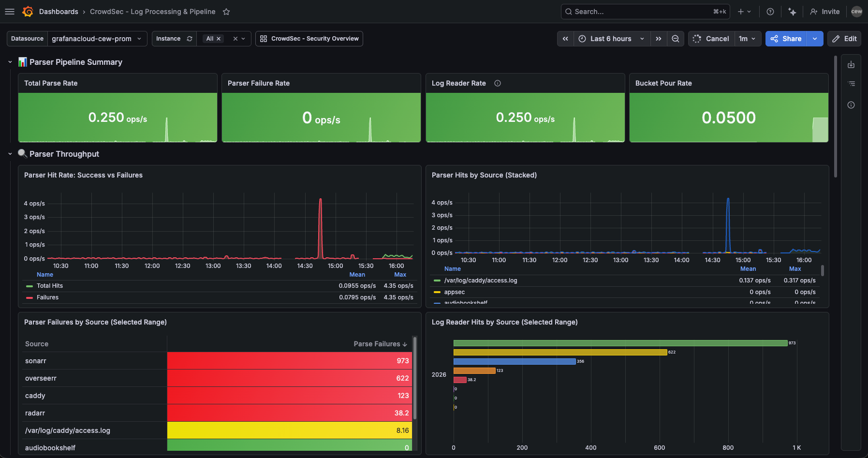Open info icon in right sidebar
Viewport: 868px width, 458px height.
coord(851,104)
